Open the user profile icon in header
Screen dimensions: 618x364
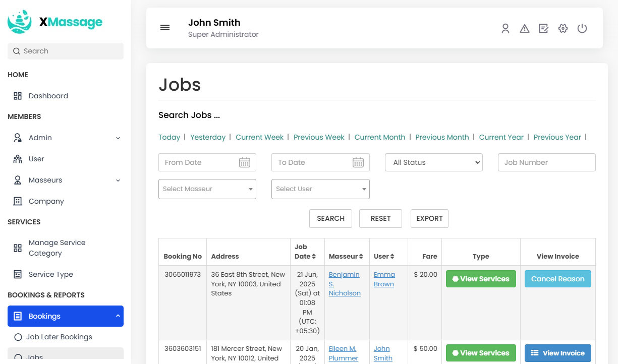point(505,29)
